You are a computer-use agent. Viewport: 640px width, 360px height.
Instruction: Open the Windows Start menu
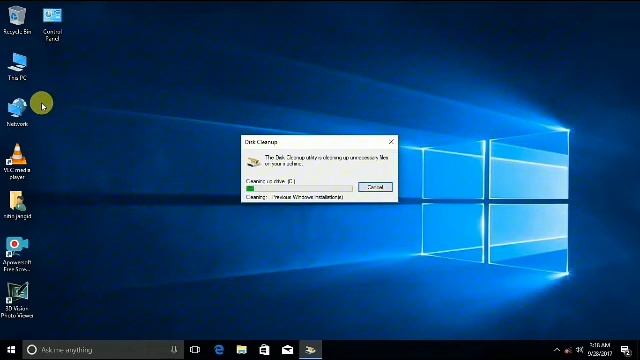(11, 350)
